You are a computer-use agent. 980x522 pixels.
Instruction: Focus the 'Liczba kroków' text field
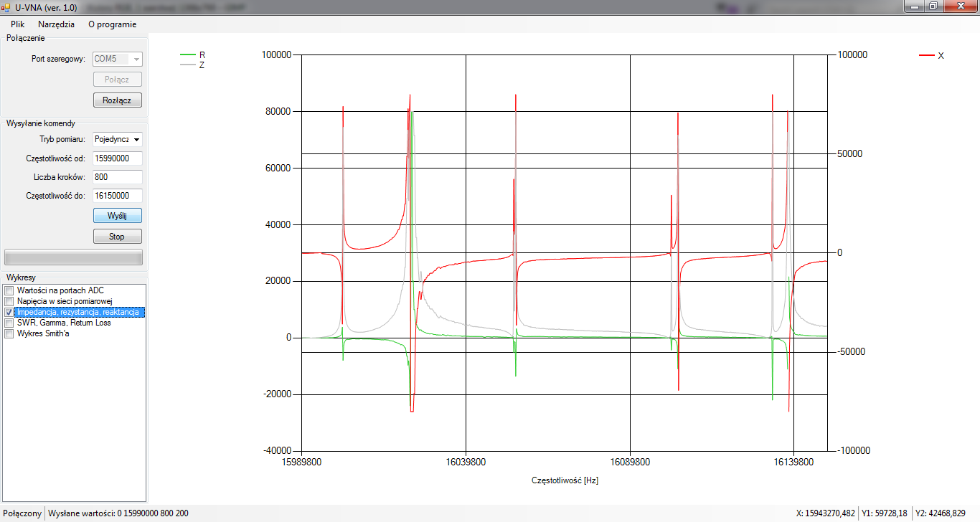tap(117, 177)
